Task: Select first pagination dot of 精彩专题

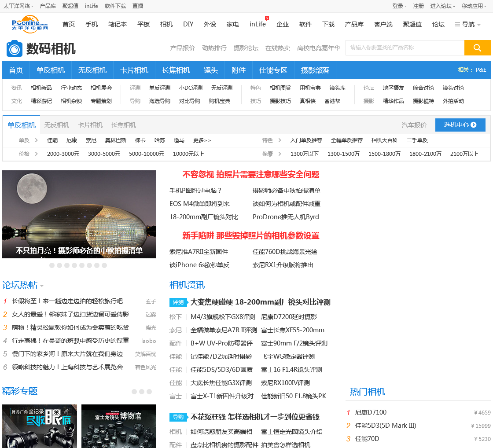Action: click(134, 391)
